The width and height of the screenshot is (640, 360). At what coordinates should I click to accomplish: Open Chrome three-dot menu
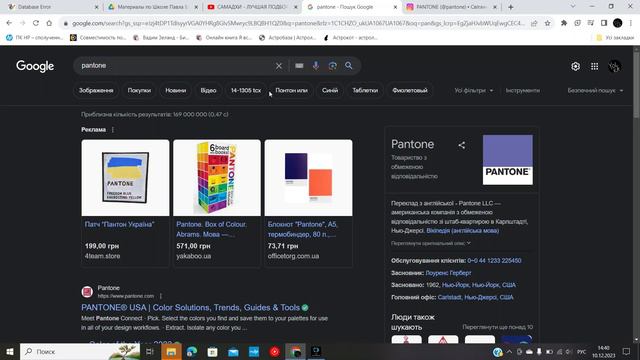(x=631, y=23)
